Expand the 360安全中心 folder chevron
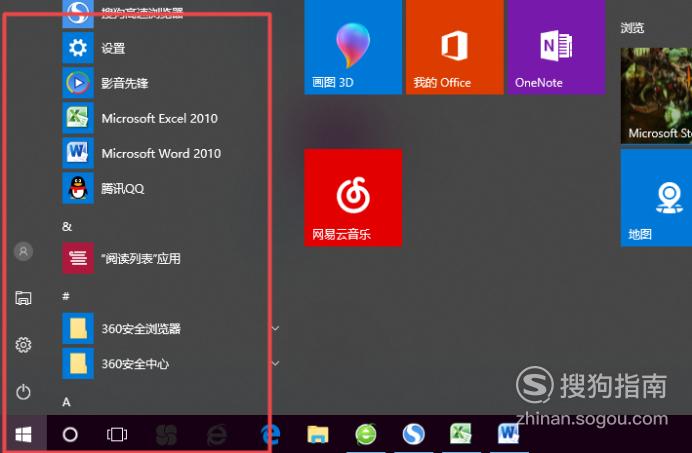The image size is (692, 453). (x=275, y=363)
